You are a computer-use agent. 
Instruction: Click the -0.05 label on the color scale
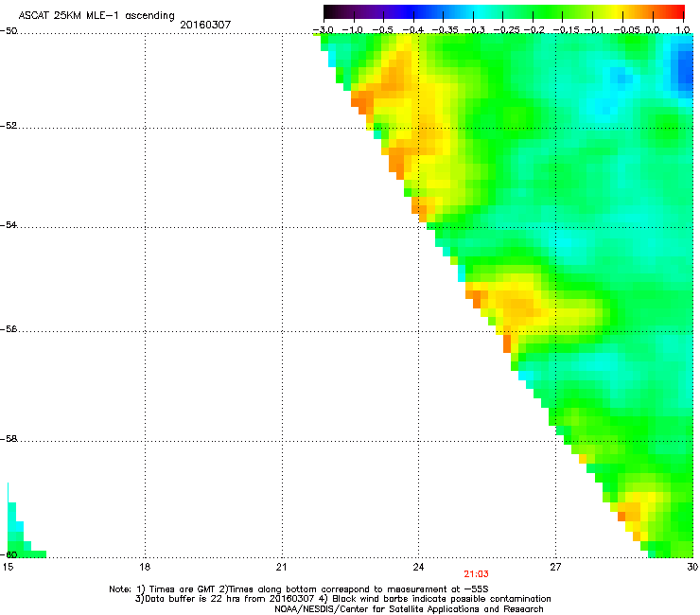[x=627, y=30]
